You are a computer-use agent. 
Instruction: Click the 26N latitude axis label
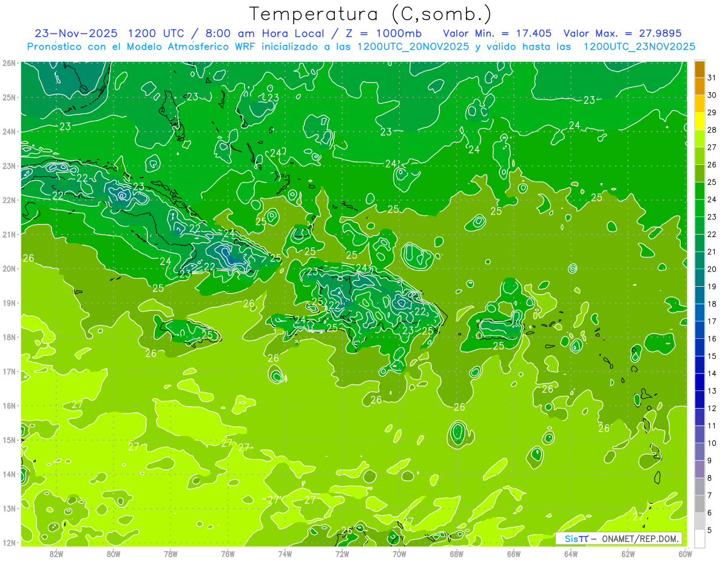[9, 63]
